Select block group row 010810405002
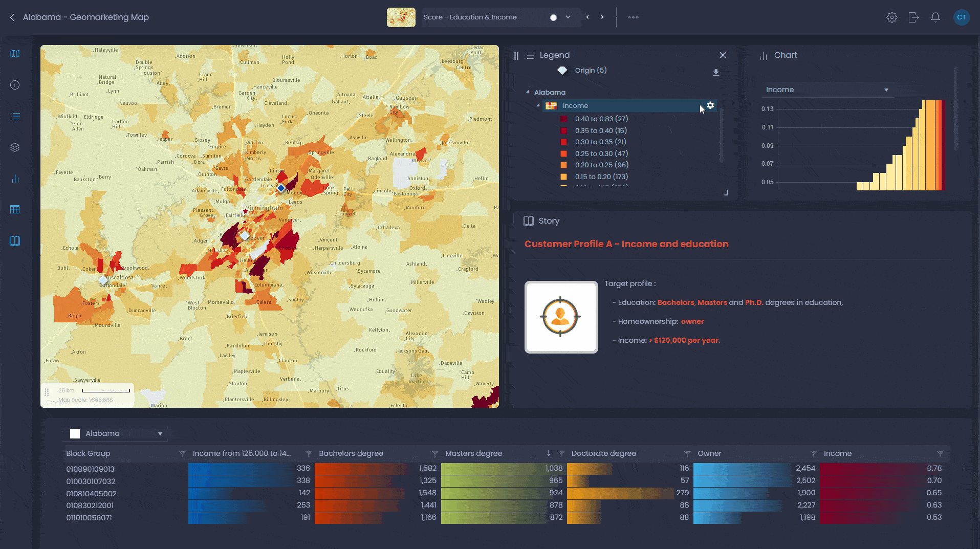The height and width of the screenshot is (549, 980). point(91,493)
